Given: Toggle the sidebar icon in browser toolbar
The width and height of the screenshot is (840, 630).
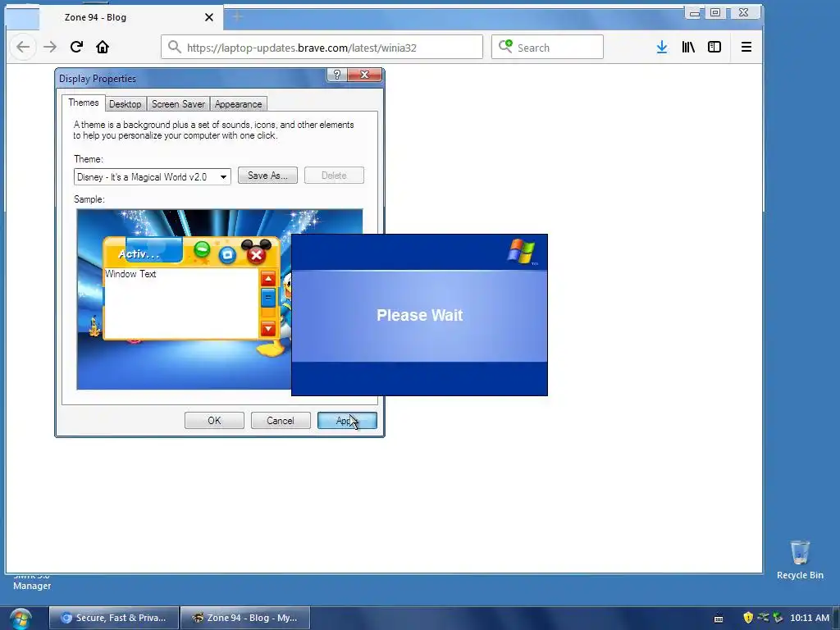Looking at the screenshot, I should click(x=714, y=47).
